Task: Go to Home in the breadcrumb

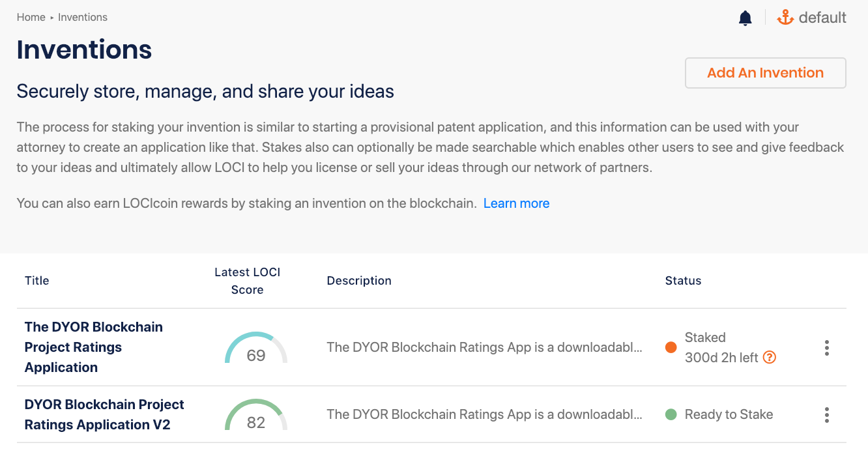Action: tap(31, 18)
